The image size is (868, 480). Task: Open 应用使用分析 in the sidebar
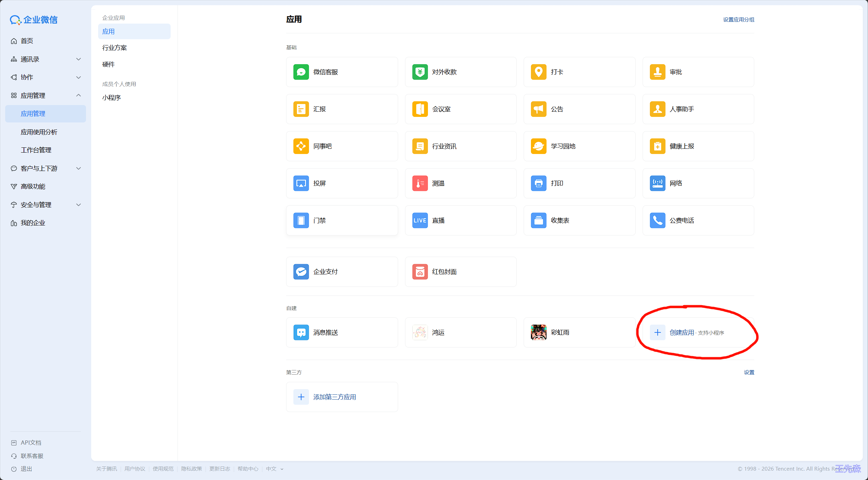pos(39,132)
